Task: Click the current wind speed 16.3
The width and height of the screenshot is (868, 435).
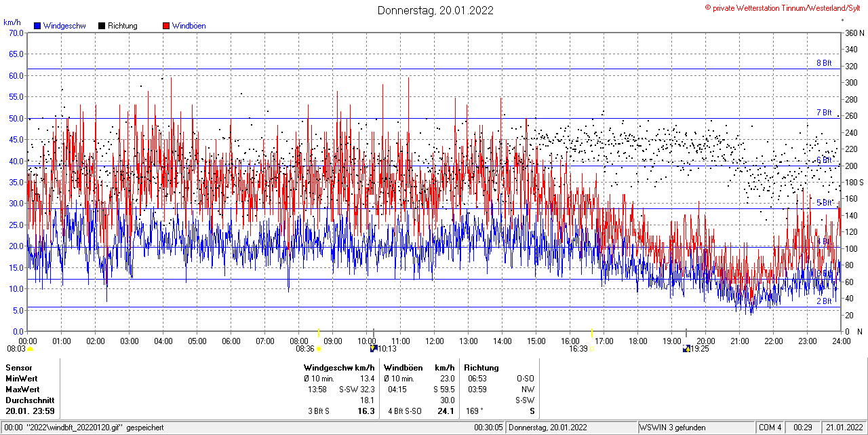Action: [366, 411]
